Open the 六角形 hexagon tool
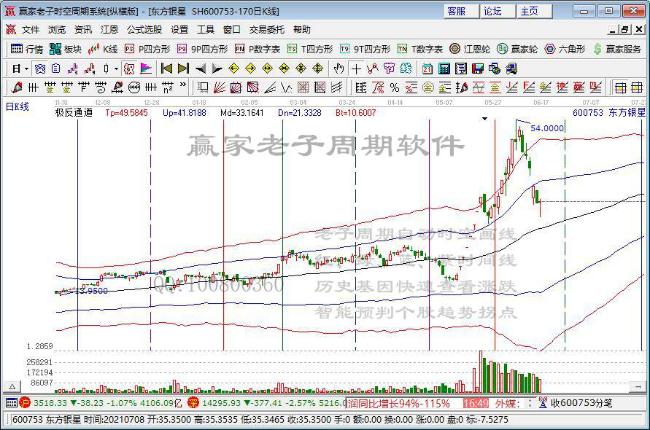Viewport: 650px width, 430px height. coord(565,49)
